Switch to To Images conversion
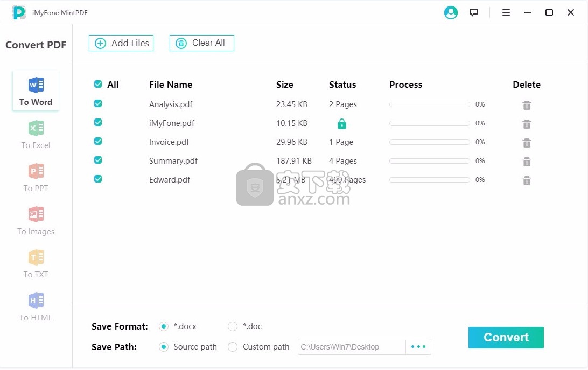The height and width of the screenshot is (370, 588). [36, 221]
